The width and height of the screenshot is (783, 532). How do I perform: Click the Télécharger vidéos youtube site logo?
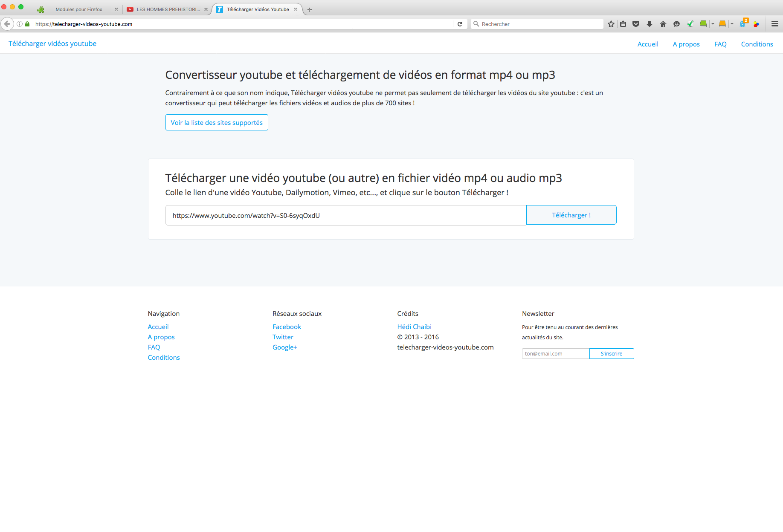pos(52,43)
